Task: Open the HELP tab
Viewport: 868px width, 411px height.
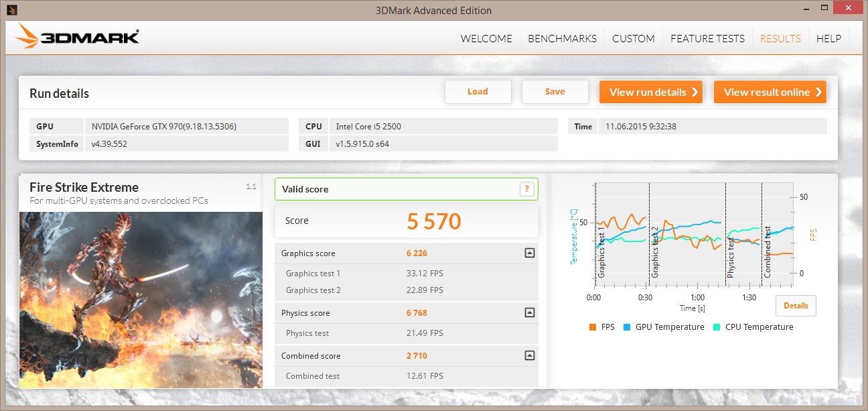Action: [828, 39]
